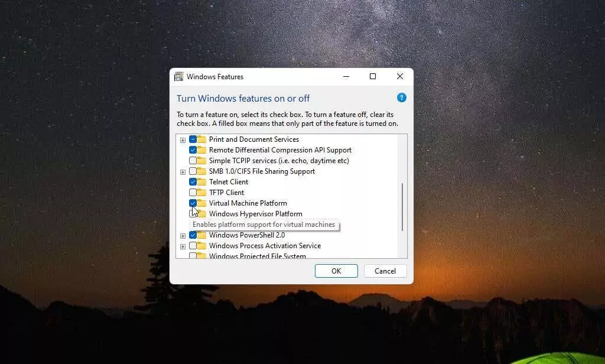This screenshot has height=364, width=605.
Task: Minimize the Windows Features dialog
Action: click(346, 76)
